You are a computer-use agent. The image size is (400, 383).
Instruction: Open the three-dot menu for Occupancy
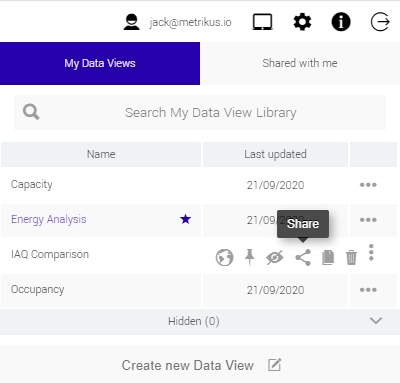[368, 290]
